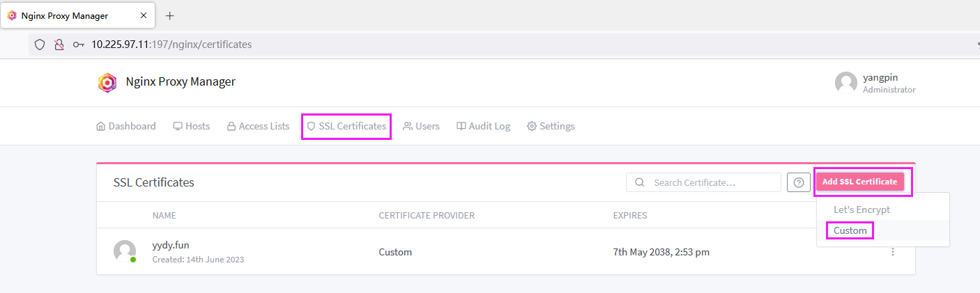Click the SSL Certificates panel heading

(154, 182)
